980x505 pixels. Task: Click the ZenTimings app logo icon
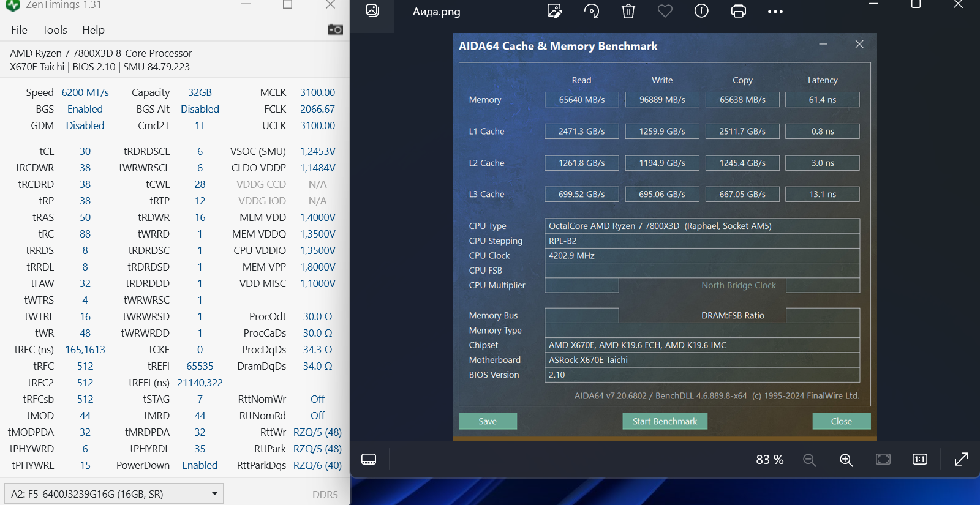tap(13, 5)
